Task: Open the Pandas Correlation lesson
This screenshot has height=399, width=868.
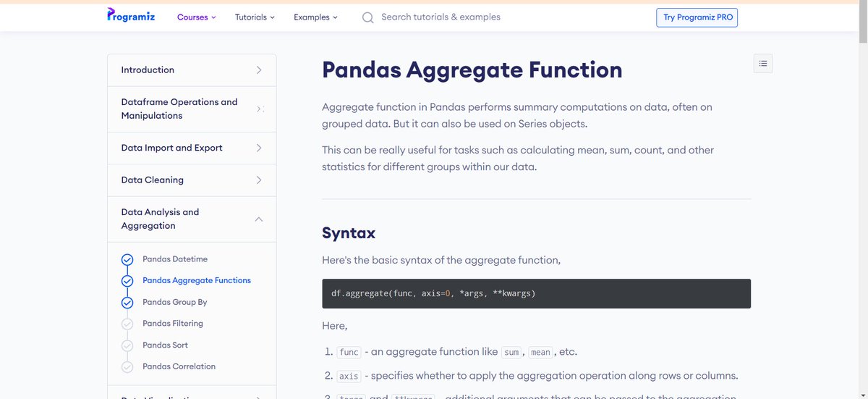Action: pos(179,366)
